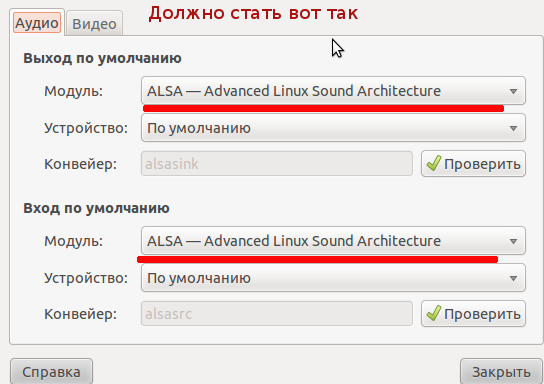Click 'Выход по умолчанию' section heading
This screenshot has width=544, height=384.
click(102, 58)
